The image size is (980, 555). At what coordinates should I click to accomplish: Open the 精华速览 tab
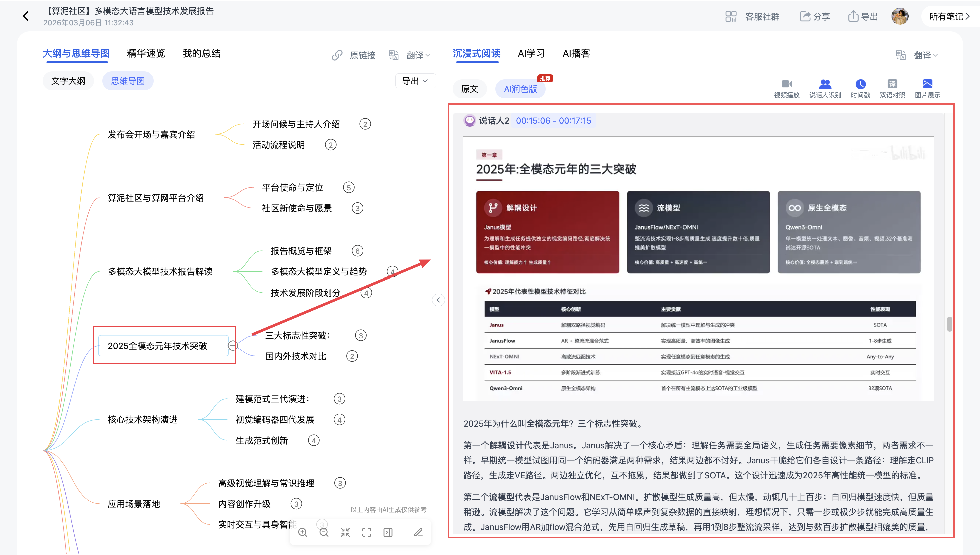[x=146, y=53]
